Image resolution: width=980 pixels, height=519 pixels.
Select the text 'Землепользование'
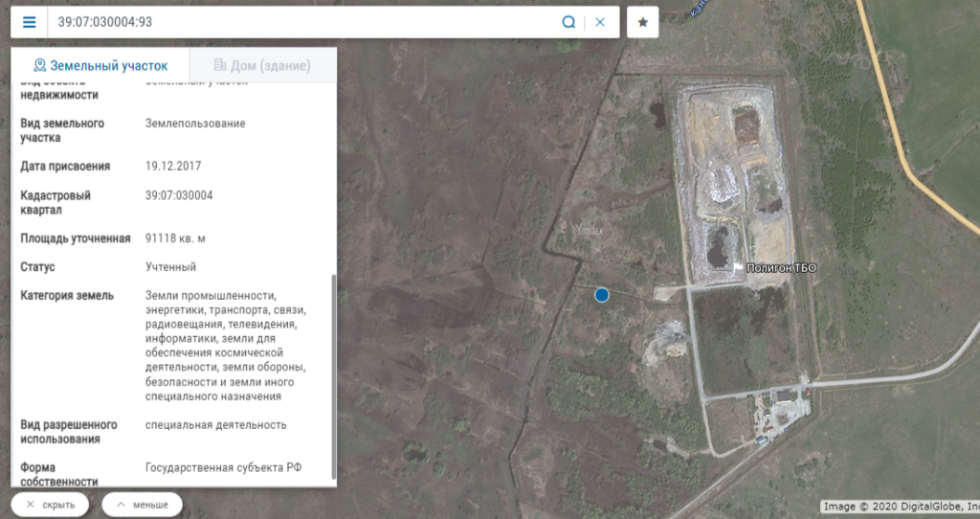195,124
